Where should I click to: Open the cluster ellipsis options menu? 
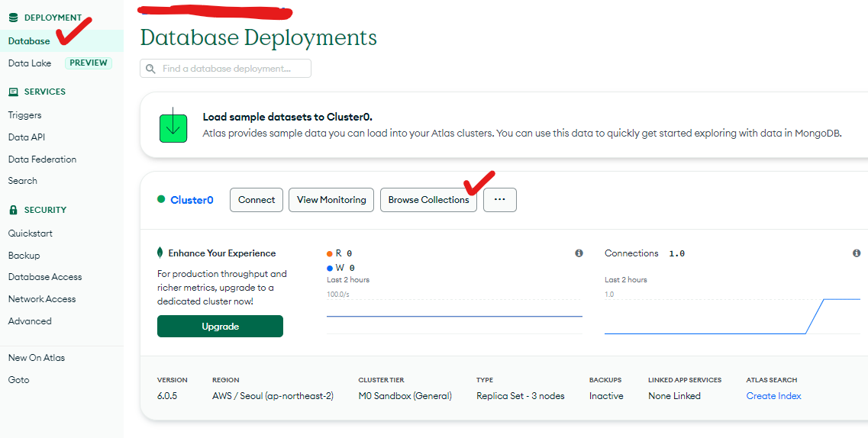tap(500, 200)
